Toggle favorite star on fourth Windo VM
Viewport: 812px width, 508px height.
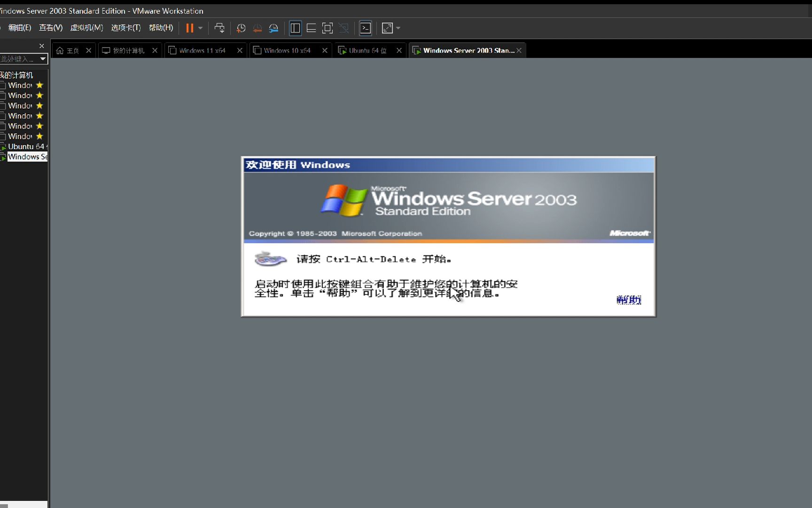click(x=39, y=116)
